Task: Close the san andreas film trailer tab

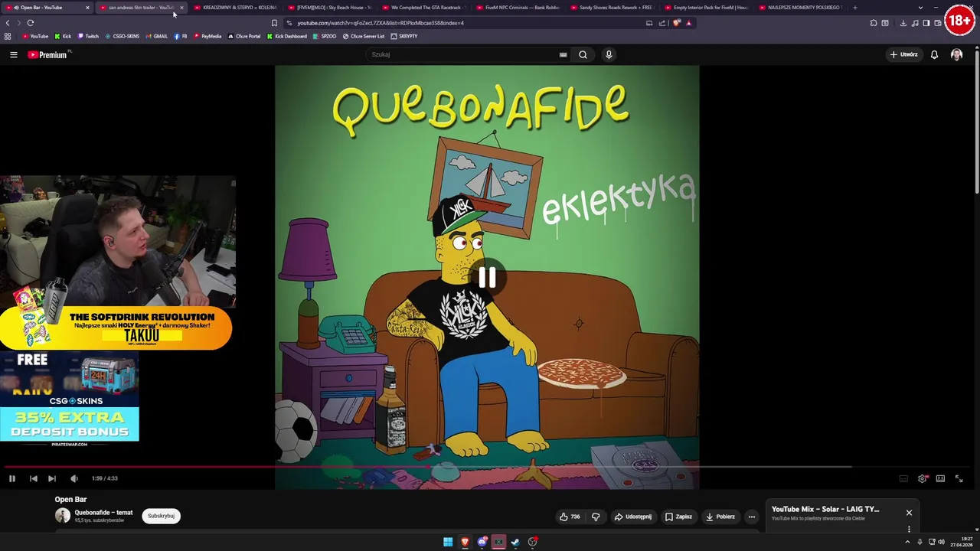Action: (181, 8)
